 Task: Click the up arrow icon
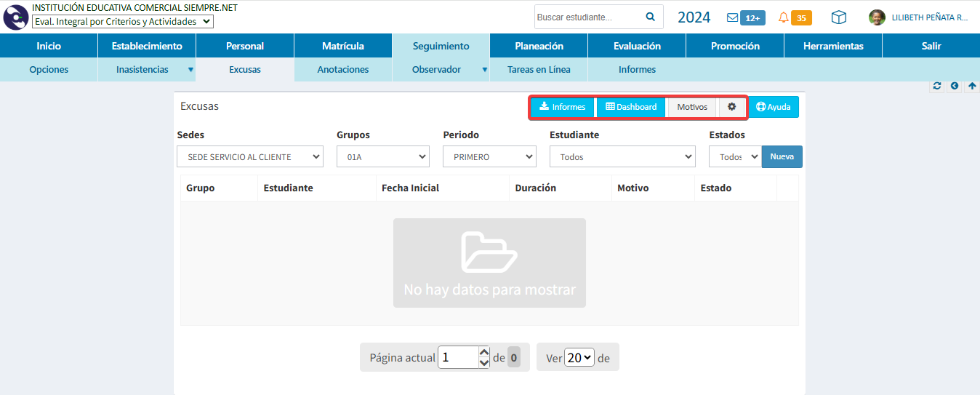972,86
